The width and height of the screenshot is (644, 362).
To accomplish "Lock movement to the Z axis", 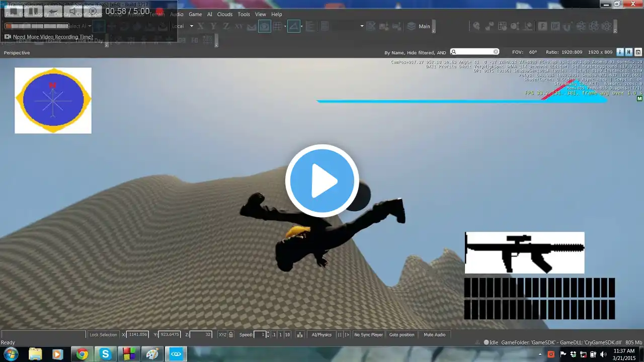I will pos(226,26).
